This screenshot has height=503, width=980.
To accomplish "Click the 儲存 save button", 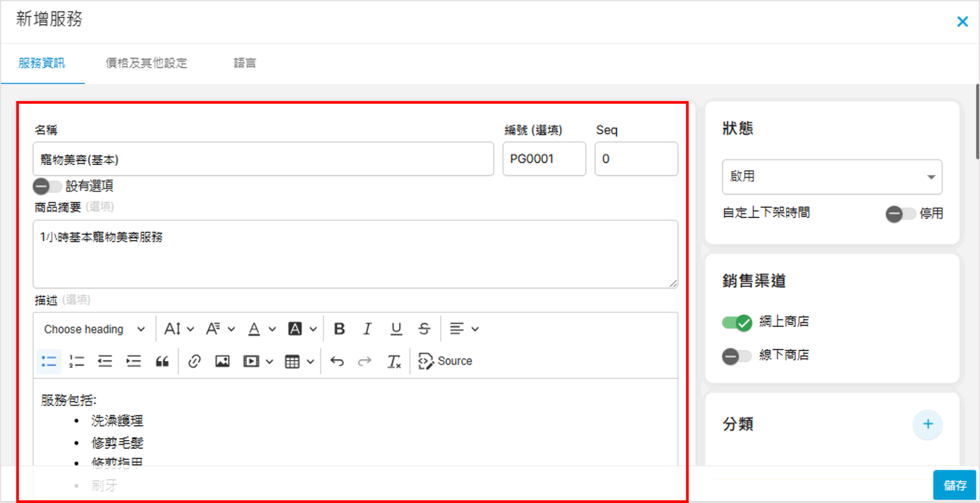I will point(955,485).
